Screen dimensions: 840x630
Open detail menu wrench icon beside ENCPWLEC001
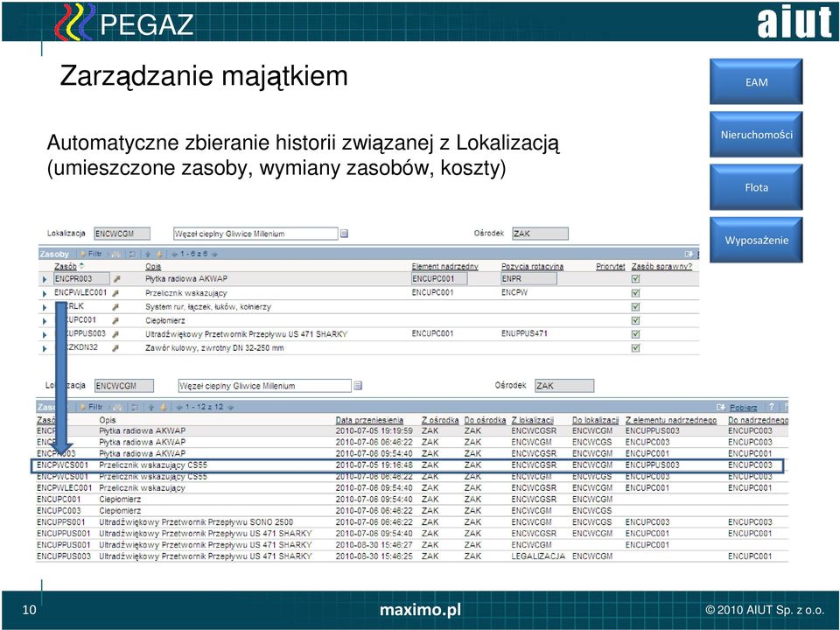point(115,293)
